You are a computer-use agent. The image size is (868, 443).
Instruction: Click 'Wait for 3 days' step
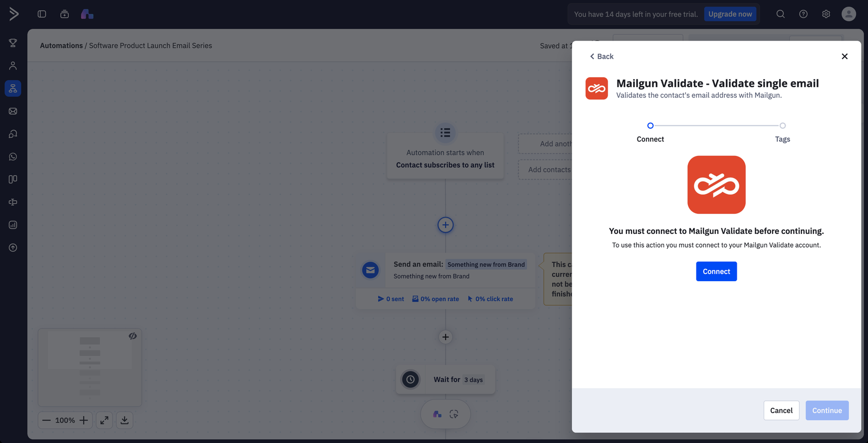(445, 379)
